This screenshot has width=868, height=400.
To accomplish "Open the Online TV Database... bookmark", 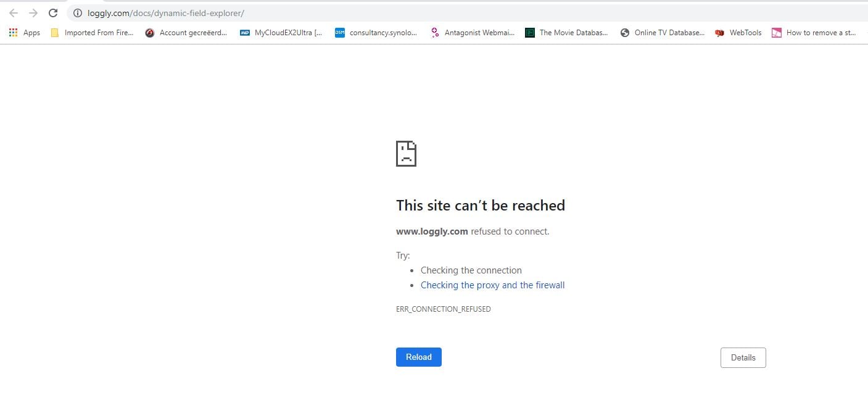I will 663,33.
